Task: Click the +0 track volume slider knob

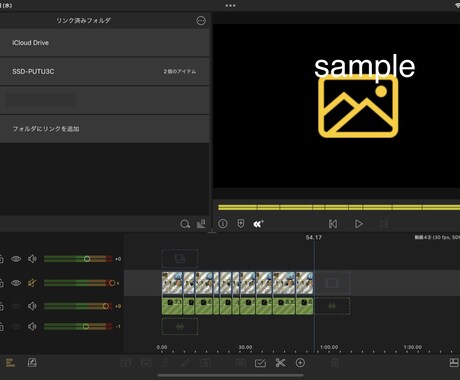Action: [87, 259]
